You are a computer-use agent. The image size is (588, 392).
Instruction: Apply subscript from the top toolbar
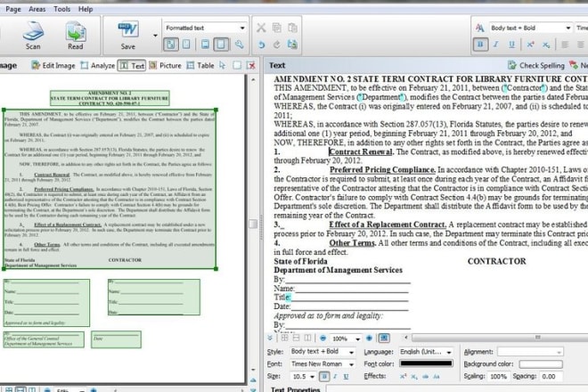546,45
